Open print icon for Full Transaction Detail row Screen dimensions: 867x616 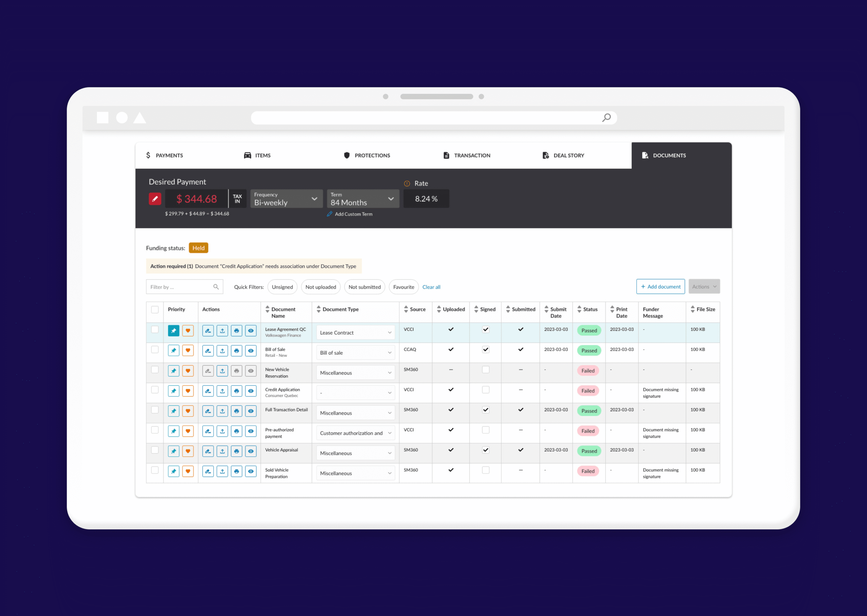coord(236,411)
